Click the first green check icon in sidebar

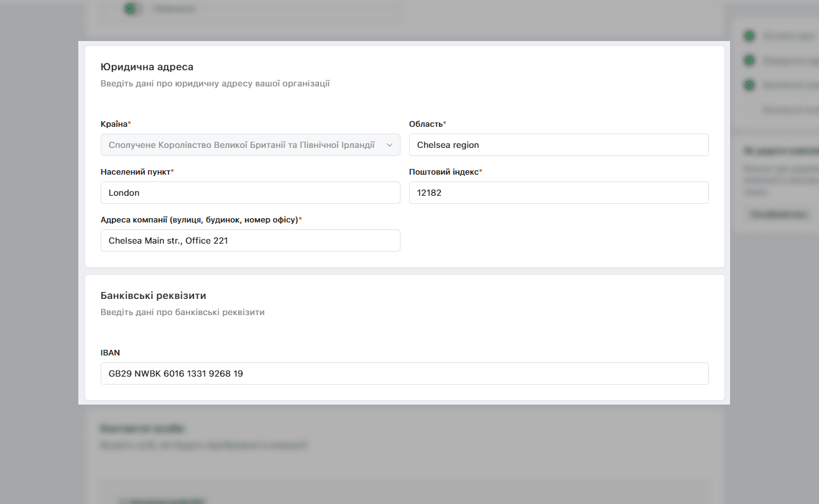click(749, 36)
